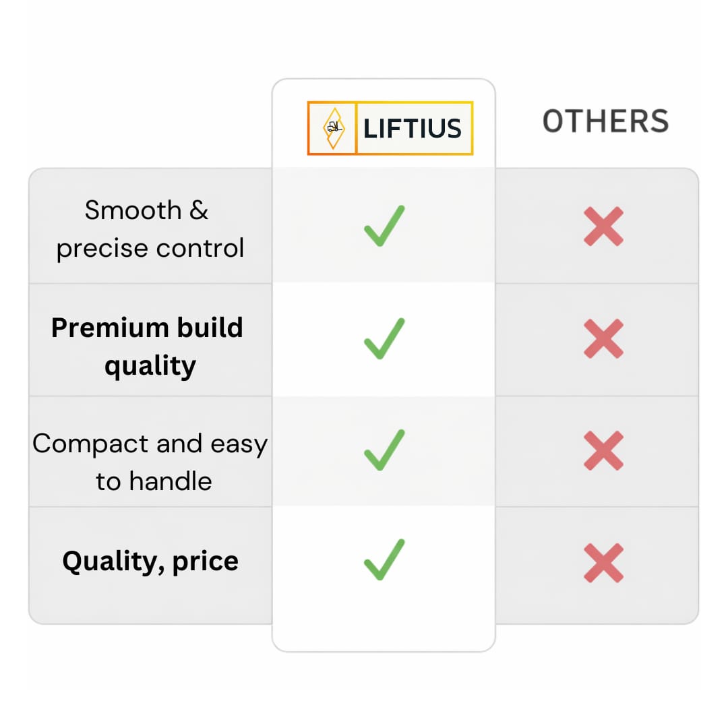Click the word 'quality' under Premium build
Image resolution: width=728 pixels, height=728 pixels.
tap(150, 366)
